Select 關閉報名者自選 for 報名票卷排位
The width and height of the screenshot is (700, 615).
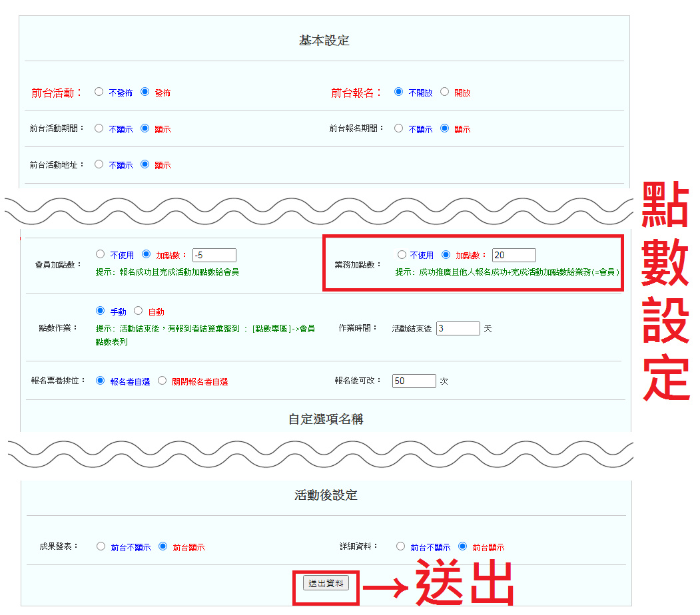pyautogui.click(x=163, y=381)
